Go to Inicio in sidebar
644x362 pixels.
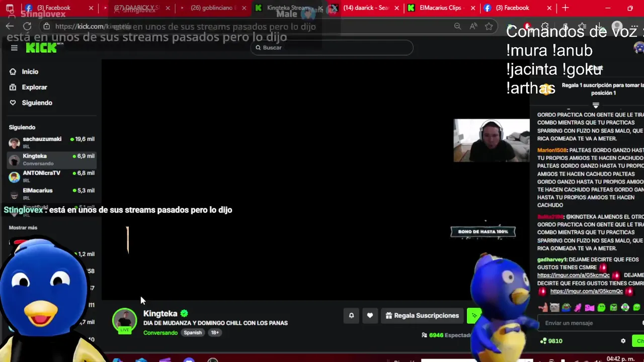pyautogui.click(x=24, y=71)
